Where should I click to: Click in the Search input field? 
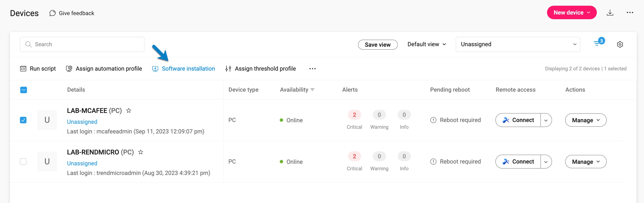(82, 44)
